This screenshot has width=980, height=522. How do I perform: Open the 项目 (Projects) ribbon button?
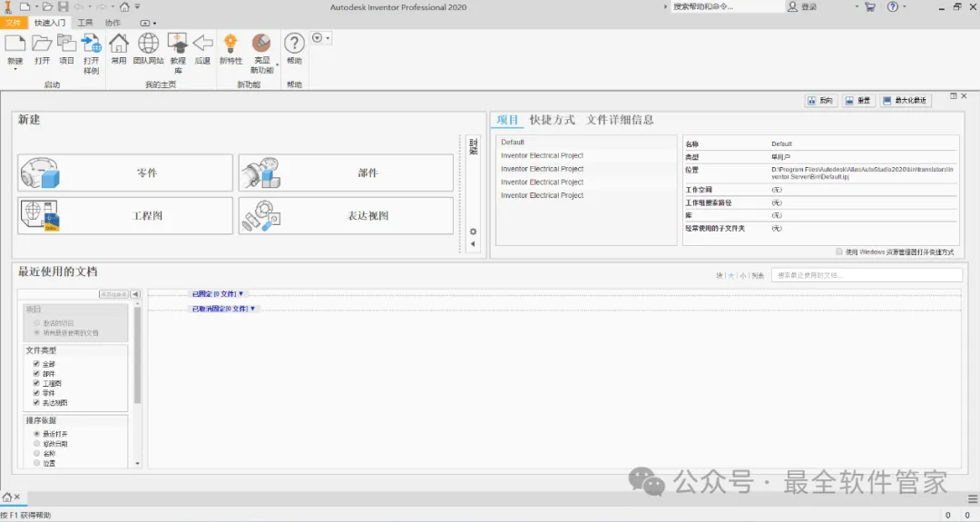point(66,44)
